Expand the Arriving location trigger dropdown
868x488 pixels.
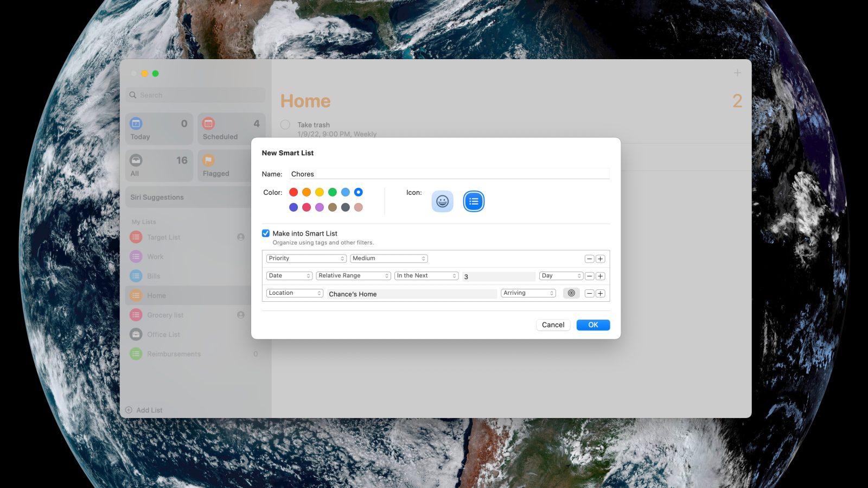pos(528,293)
